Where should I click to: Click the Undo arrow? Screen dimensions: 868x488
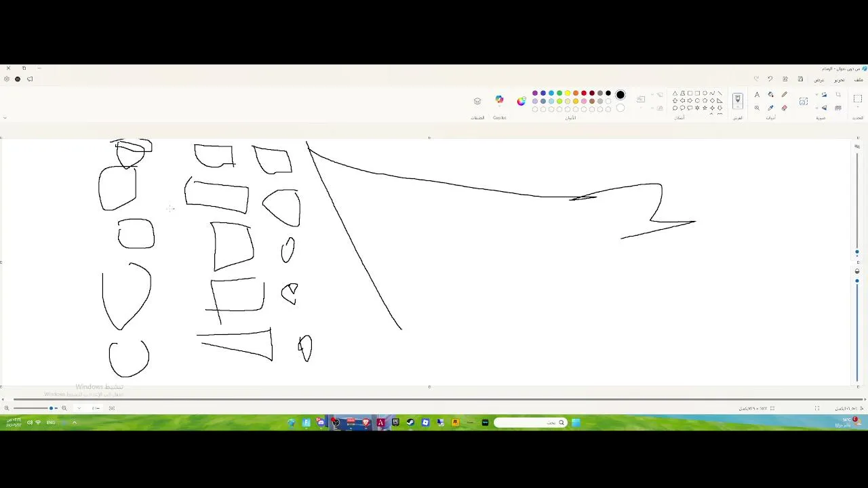[770, 79]
